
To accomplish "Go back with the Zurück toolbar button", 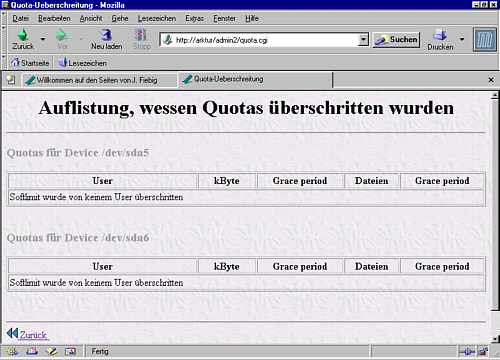I will [x=23, y=39].
